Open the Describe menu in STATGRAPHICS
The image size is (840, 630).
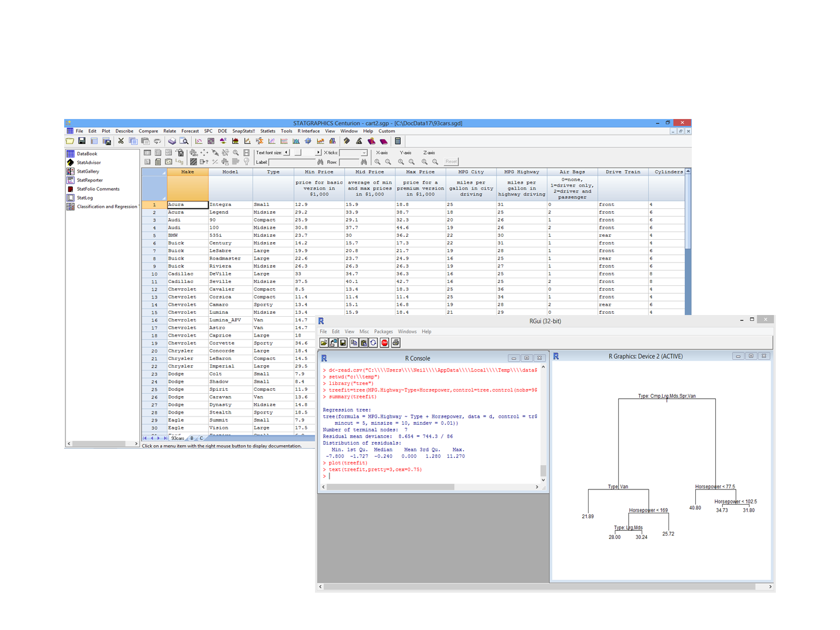point(124,131)
